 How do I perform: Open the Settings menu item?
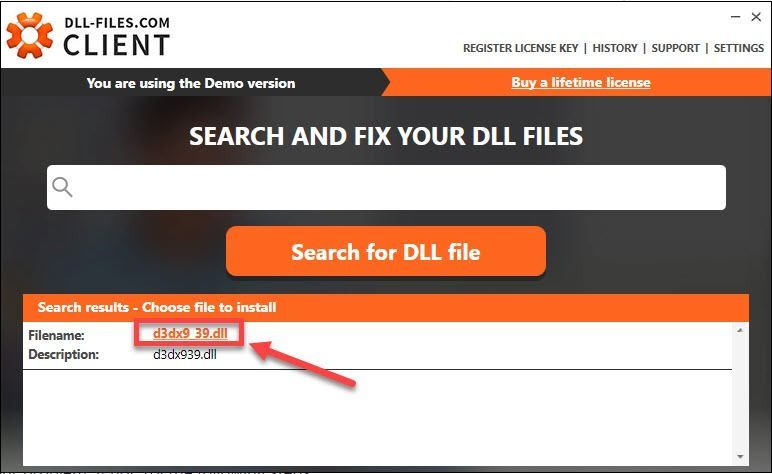739,48
